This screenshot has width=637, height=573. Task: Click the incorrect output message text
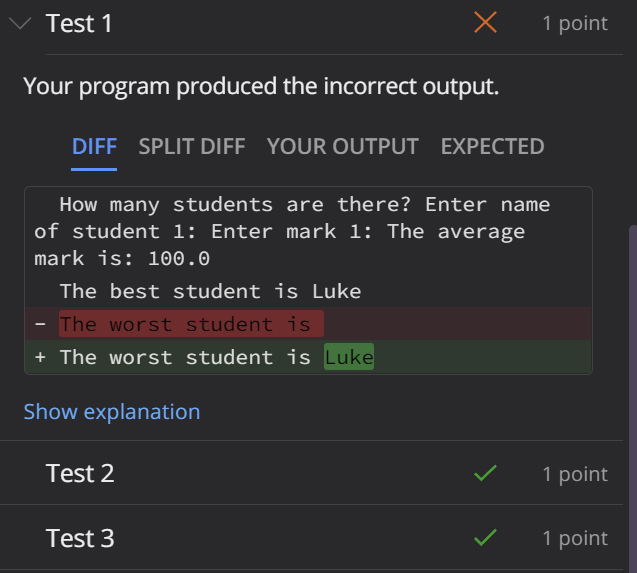point(261,86)
